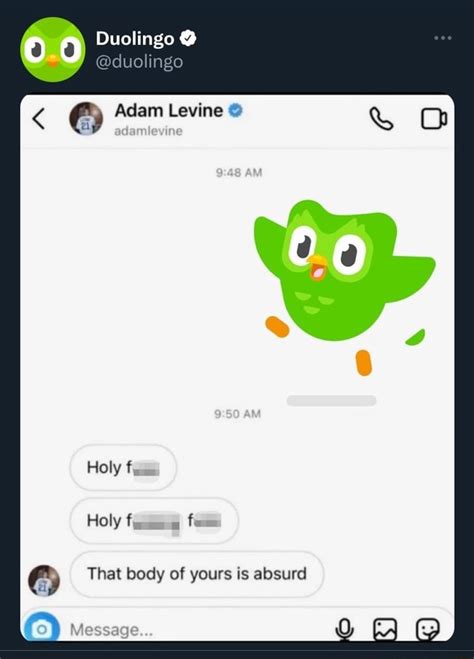This screenshot has width=474, height=659.
Task: Open the @duolingo handle link
Action: [139, 62]
